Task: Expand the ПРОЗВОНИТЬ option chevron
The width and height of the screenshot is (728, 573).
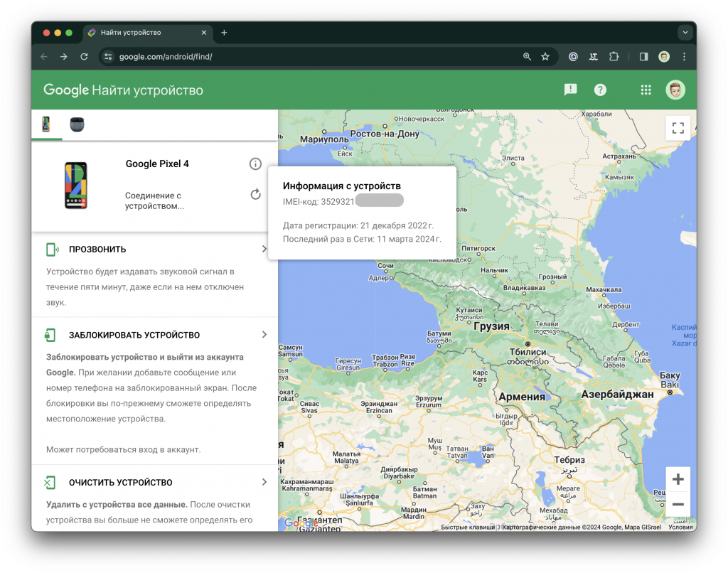Action: [264, 250]
